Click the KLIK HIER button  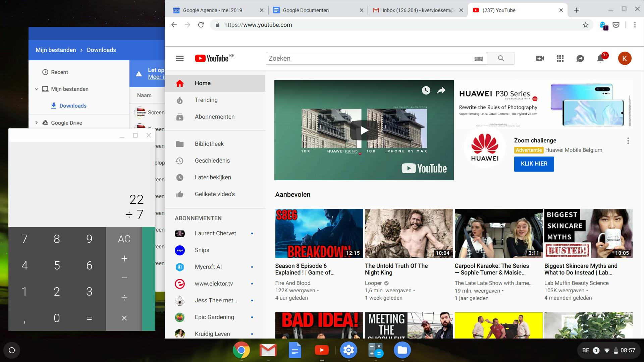pyautogui.click(x=534, y=164)
